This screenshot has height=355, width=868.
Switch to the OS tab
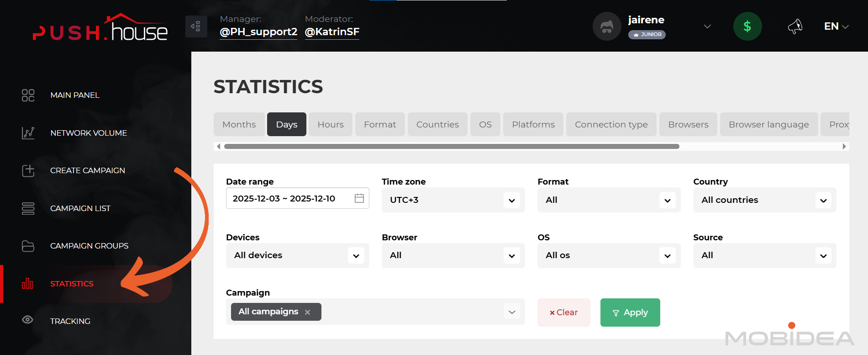click(485, 124)
